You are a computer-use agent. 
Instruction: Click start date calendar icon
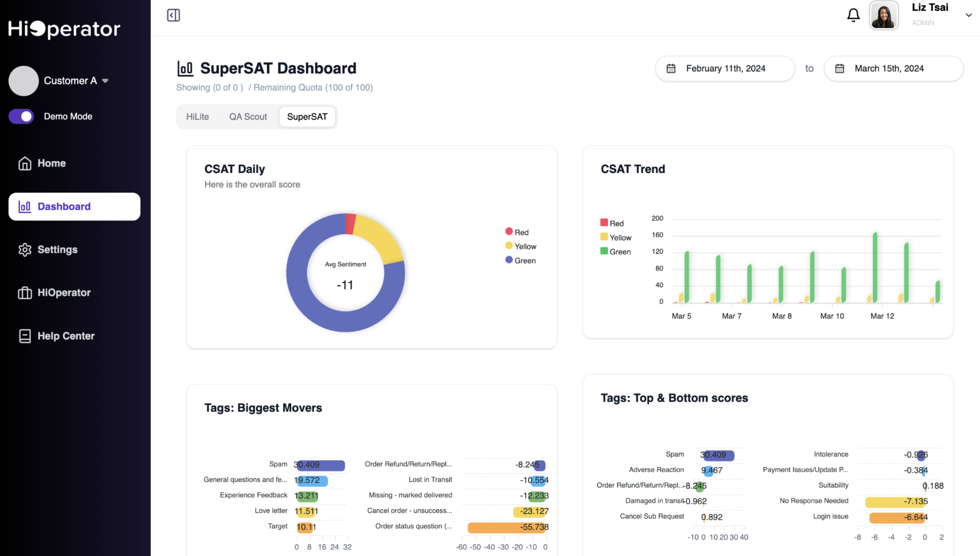671,69
